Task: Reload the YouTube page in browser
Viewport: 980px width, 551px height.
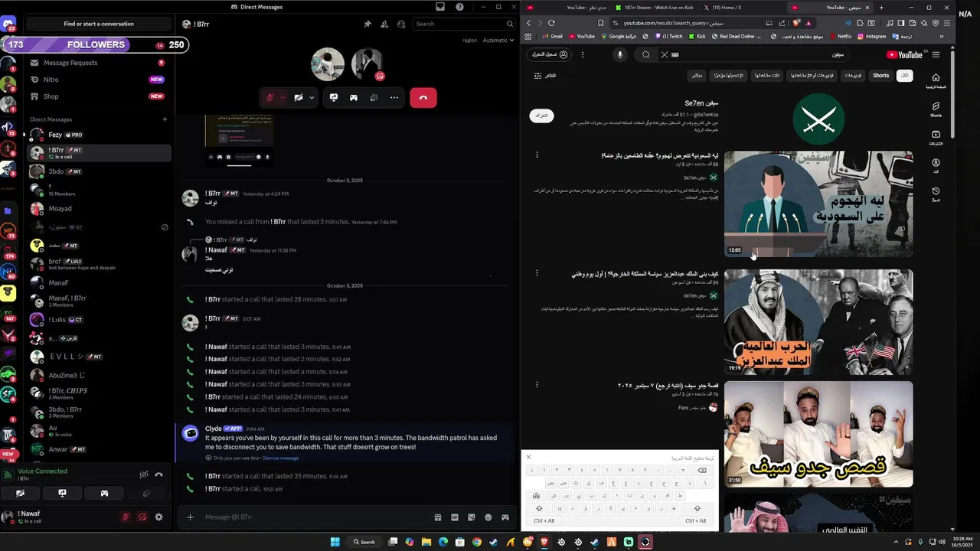Action: tap(551, 23)
